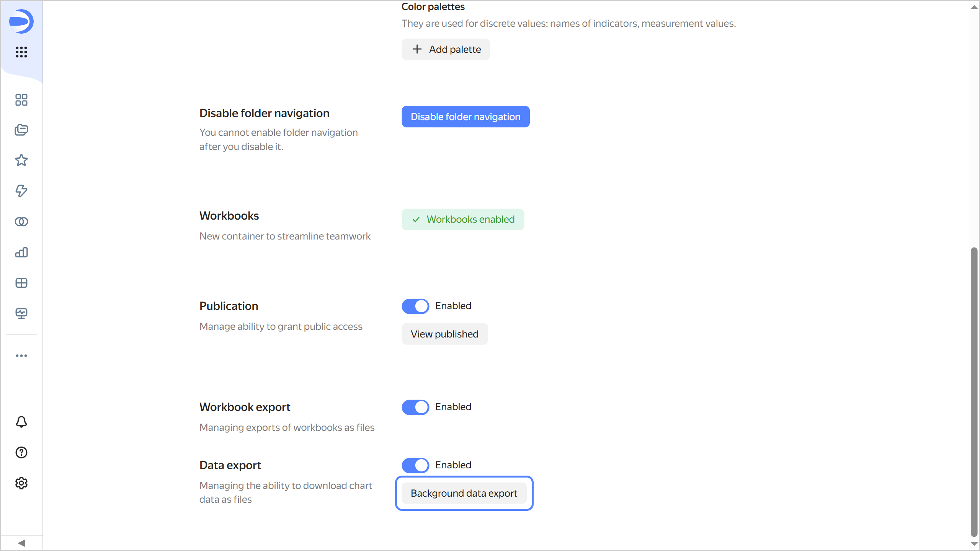
Task: Click the View published button
Action: 444,334
